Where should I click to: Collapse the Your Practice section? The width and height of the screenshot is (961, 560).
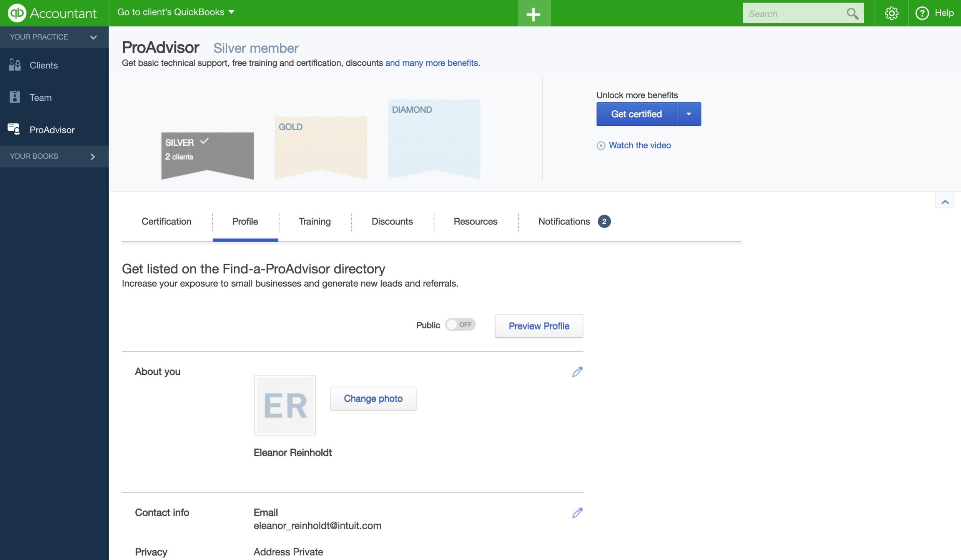[54, 37]
